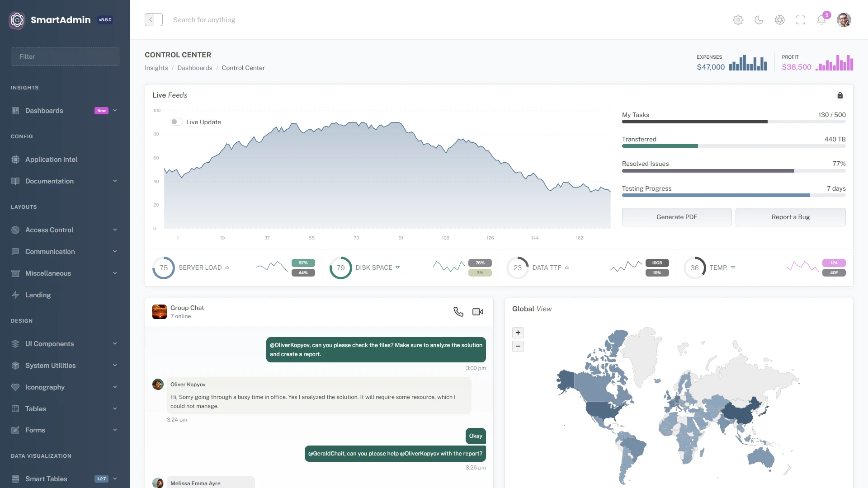Screen dimensions: 868x488
Task: Click the Forms edit icon
Action: pos(15,430)
